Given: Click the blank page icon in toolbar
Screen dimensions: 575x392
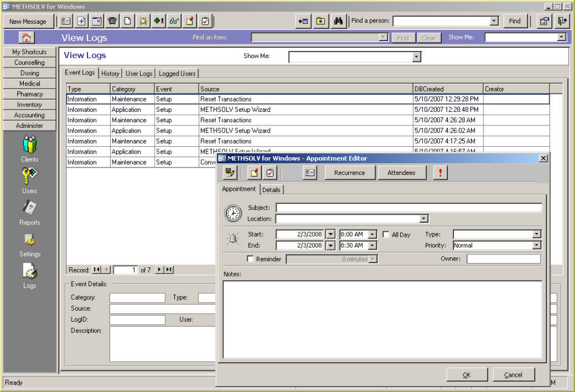Looking at the screenshot, I should pos(128,21).
